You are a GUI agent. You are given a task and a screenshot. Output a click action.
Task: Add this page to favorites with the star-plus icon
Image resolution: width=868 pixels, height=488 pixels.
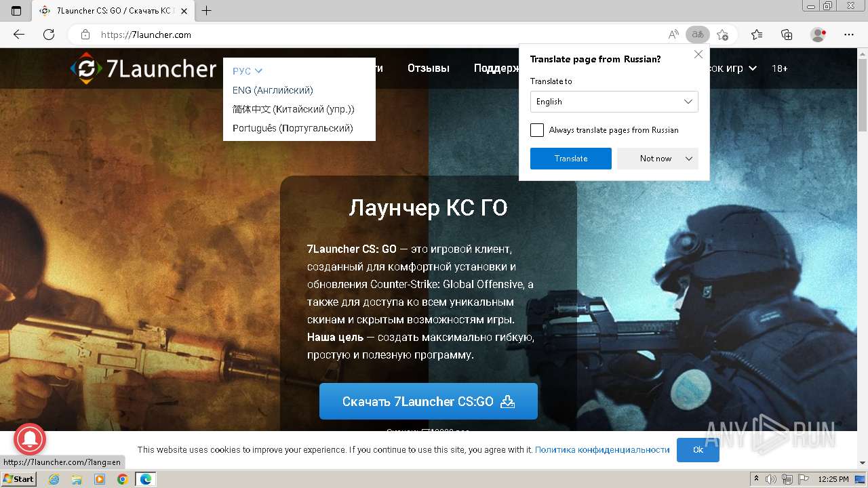tap(722, 35)
